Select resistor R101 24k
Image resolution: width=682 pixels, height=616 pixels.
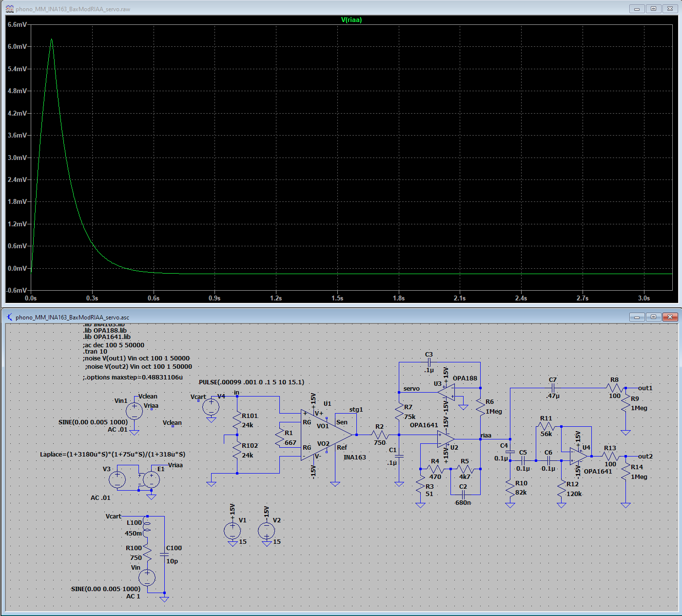point(237,421)
